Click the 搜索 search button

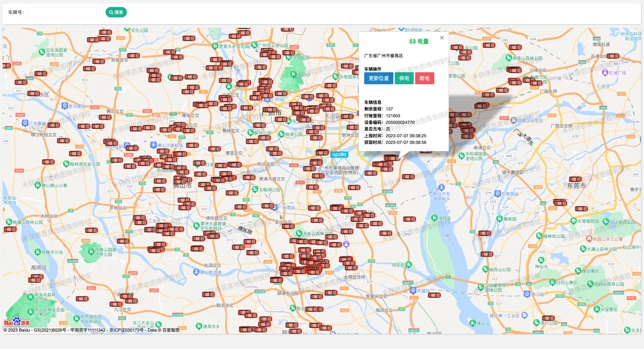tap(116, 12)
